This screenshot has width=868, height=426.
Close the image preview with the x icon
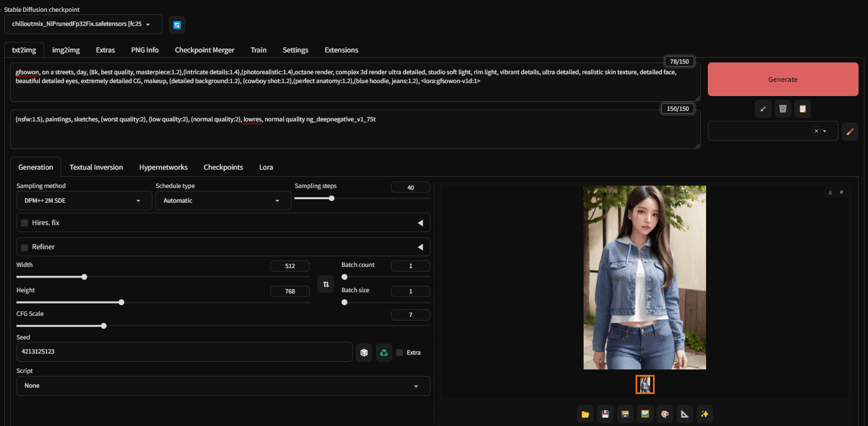coord(842,192)
